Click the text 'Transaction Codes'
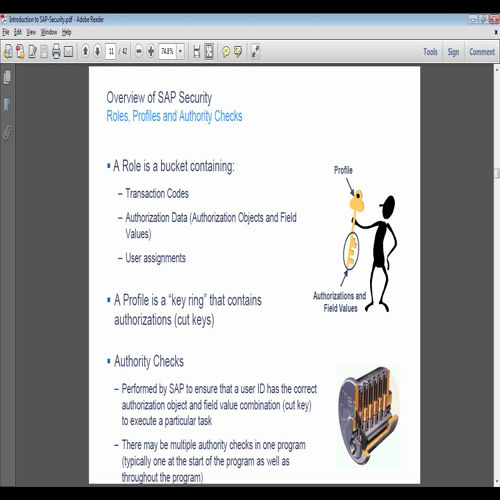The image size is (500, 500). coord(157,193)
